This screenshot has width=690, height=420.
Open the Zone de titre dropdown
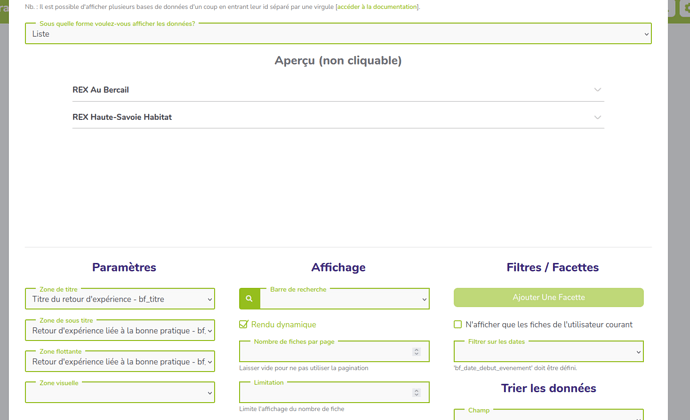coord(120,299)
